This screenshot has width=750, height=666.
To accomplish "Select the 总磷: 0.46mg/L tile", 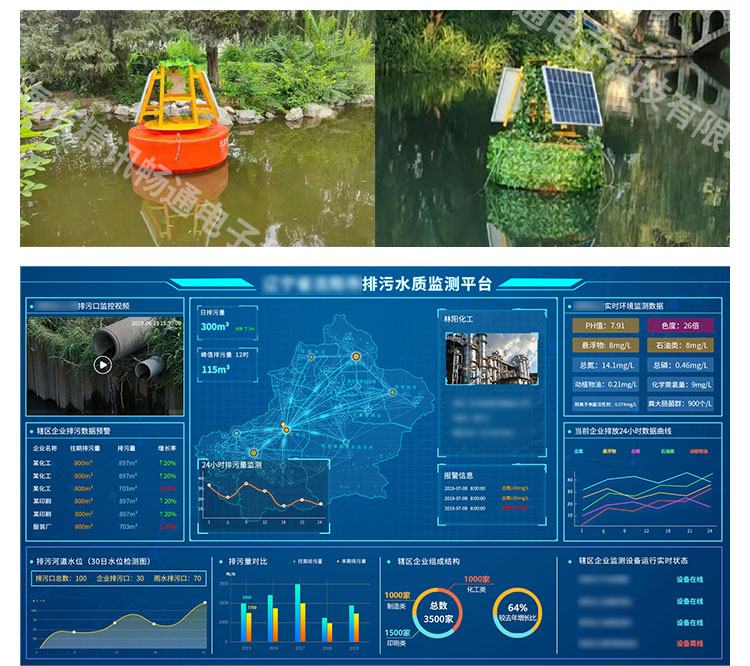I will pos(680,365).
